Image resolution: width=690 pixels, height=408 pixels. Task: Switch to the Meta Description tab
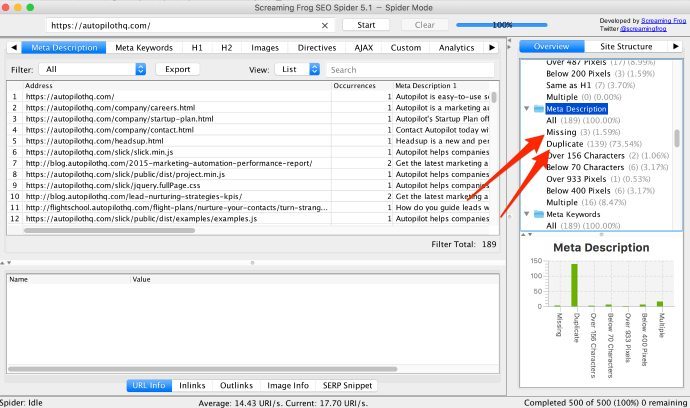click(64, 48)
